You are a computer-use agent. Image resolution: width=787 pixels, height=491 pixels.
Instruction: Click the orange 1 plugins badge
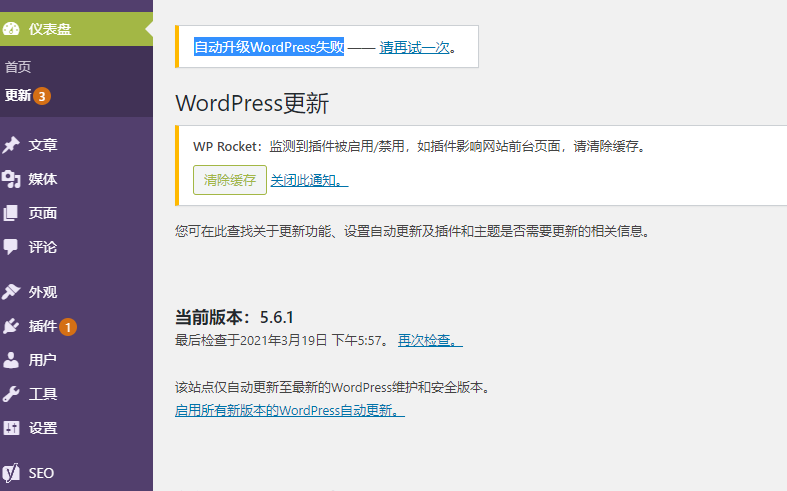(68, 327)
